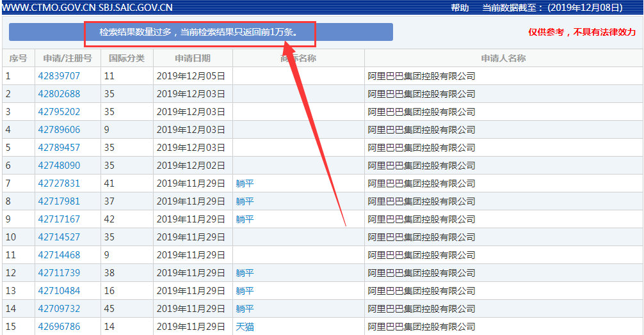
Task: Click the 检索结果数量过多 notice bar
Action: [201, 32]
